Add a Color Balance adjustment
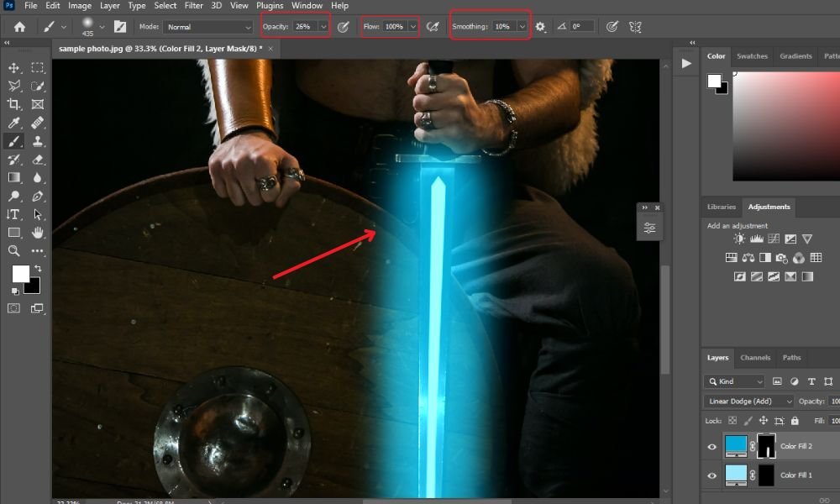 748,258
